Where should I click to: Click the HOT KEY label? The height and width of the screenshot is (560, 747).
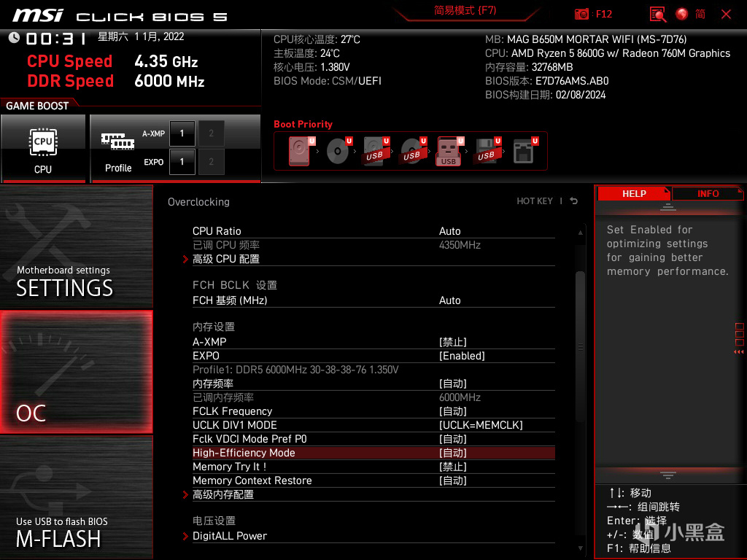[x=535, y=201]
